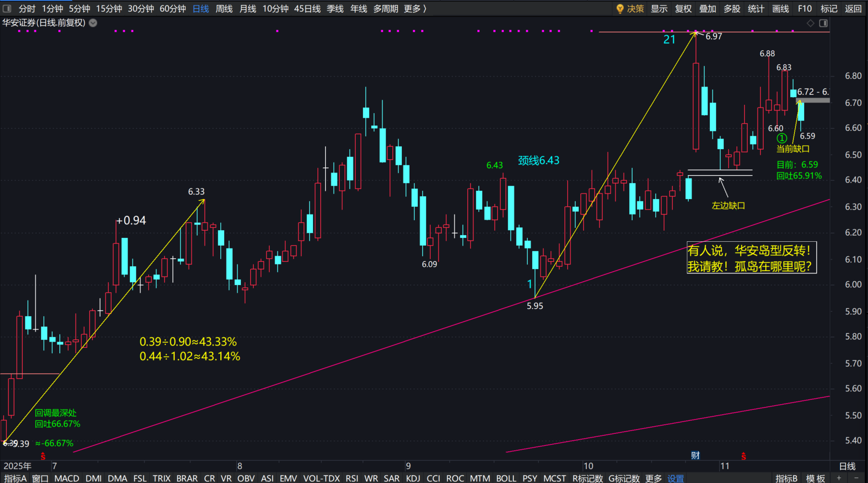The image size is (868, 483).
Task: Apply the CR indicator
Action: 209,478
